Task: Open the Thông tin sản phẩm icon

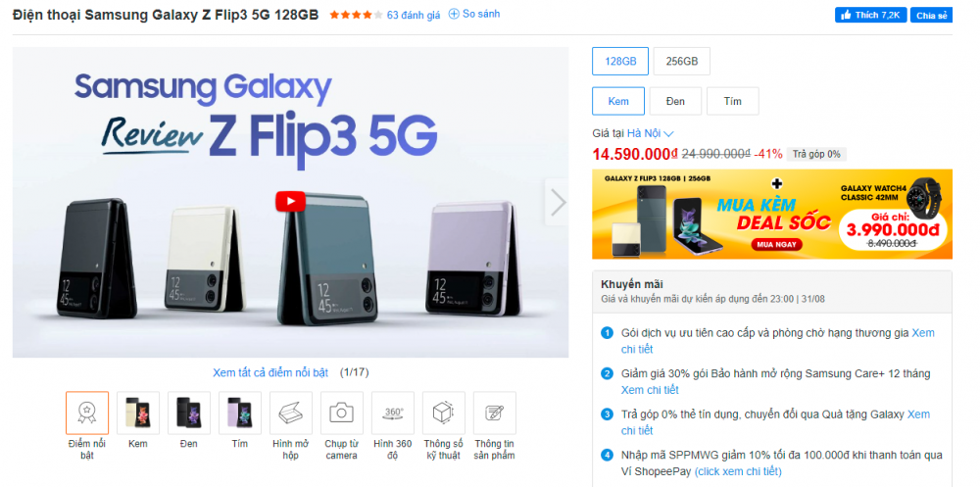Action: [494, 413]
